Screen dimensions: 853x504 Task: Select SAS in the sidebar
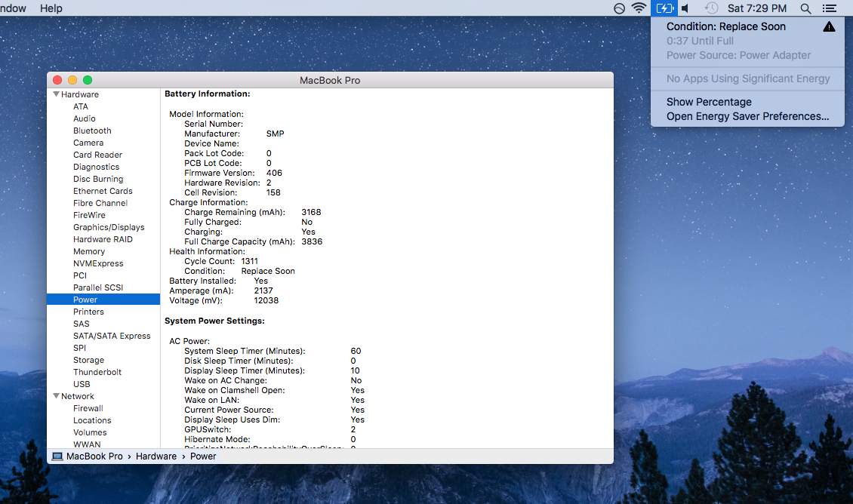pos(81,324)
